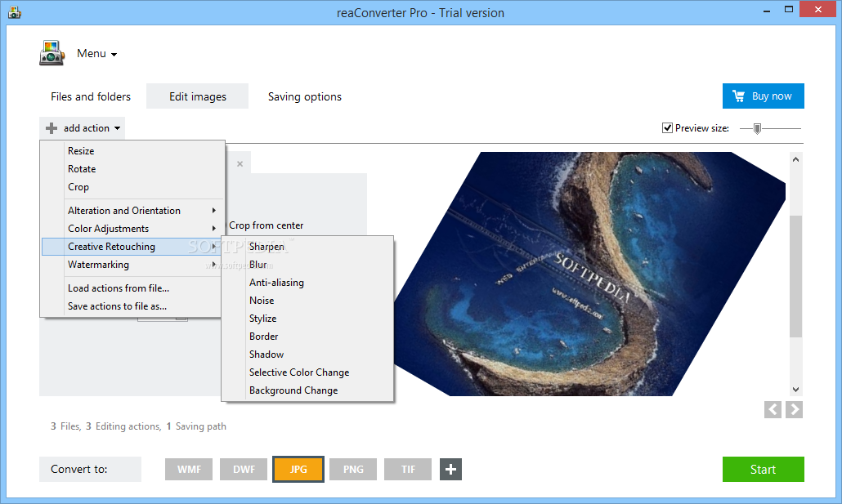Click the 3 Editing actions status link
The height and width of the screenshot is (504, 842).
tap(123, 426)
